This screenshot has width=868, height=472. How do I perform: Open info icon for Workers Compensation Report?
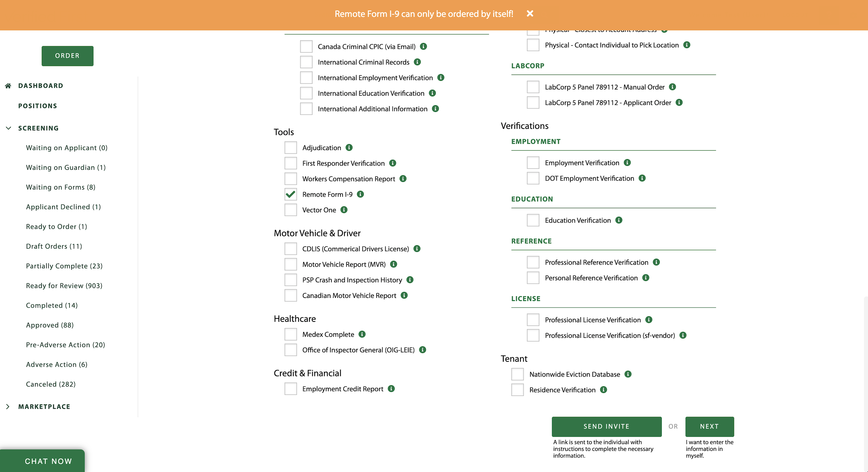pos(403,178)
